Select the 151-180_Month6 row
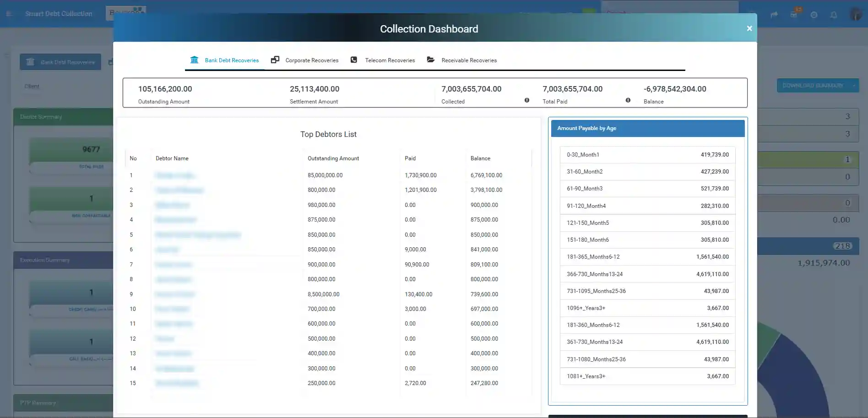The width and height of the screenshot is (868, 418). click(x=648, y=240)
